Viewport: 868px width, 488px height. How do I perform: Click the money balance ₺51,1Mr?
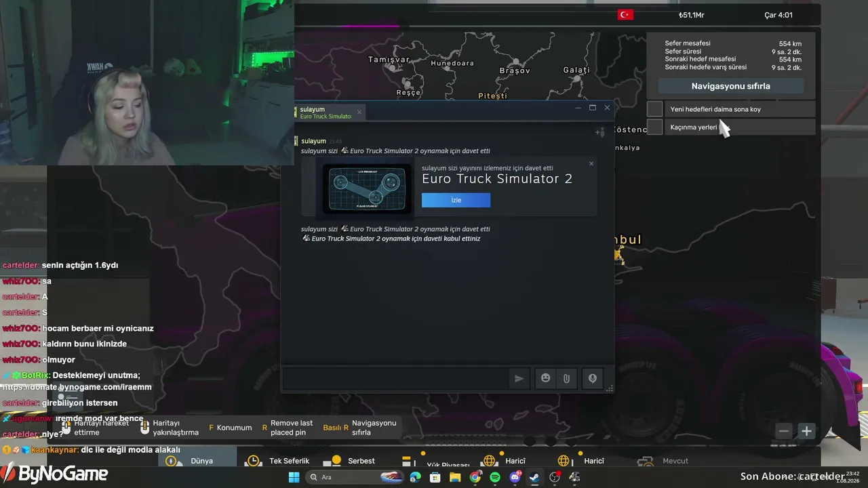[x=692, y=15]
